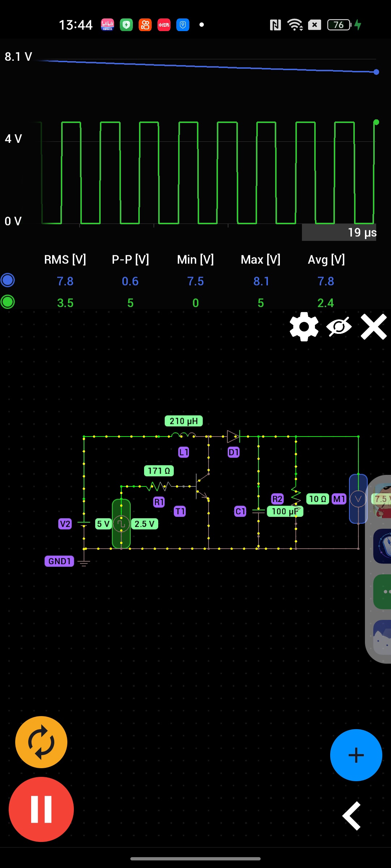Tap the back chevron arrow
Image resolution: width=391 pixels, height=868 pixels.
point(352,816)
